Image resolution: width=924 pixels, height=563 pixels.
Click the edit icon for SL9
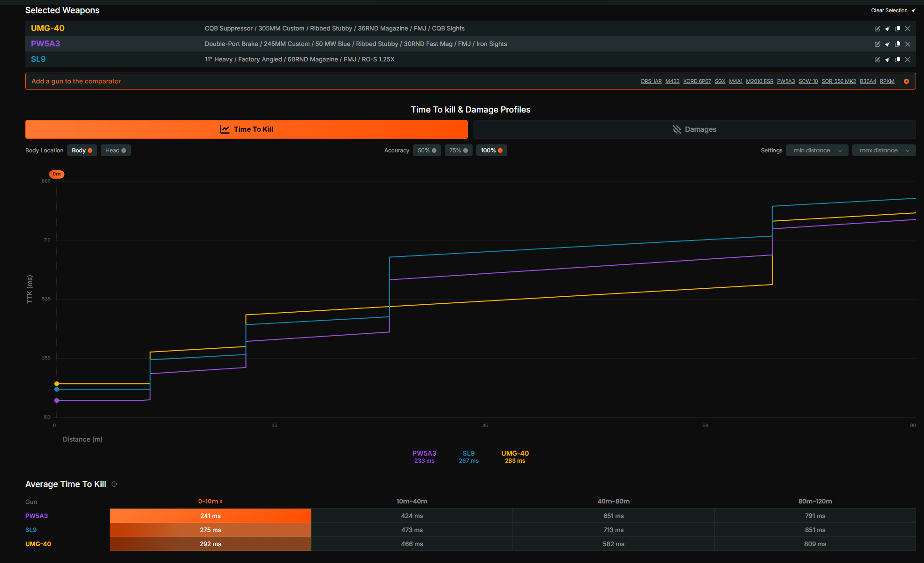tap(877, 60)
